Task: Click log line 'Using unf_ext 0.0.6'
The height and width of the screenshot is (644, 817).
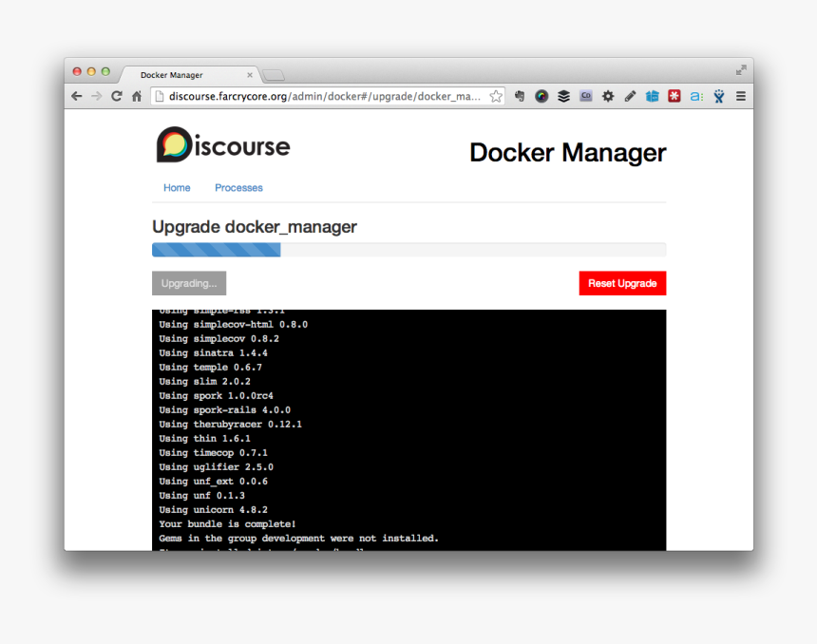Action: pyautogui.click(x=213, y=482)
